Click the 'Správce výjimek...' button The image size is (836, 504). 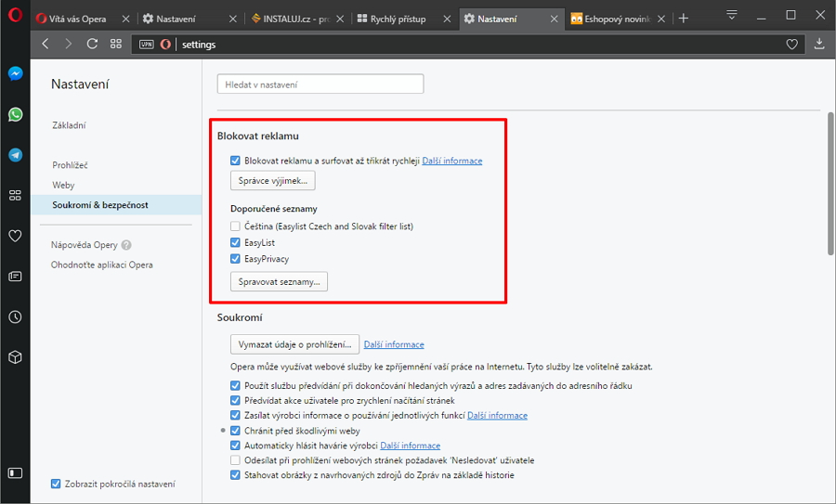tap(273, 181)
